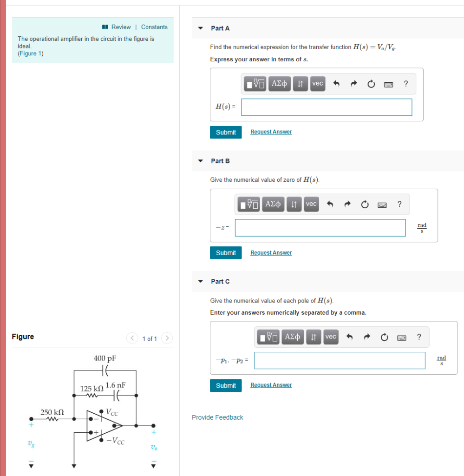Redo input using the redo arrow in Part B
The height and width of the screenshot is (476, 464).
tap(347, 204)
